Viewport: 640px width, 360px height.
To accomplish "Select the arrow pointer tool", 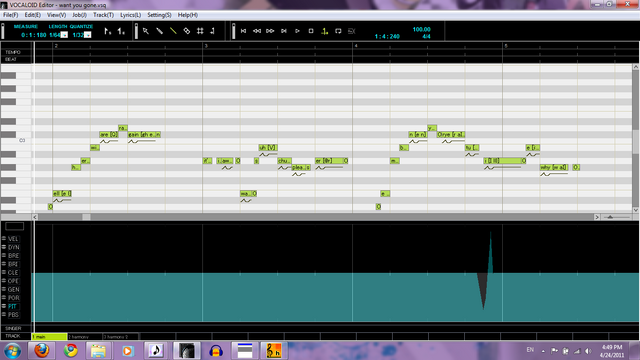I will (146, 31).
